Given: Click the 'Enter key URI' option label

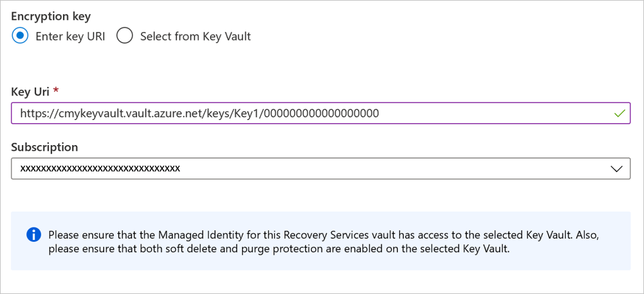Looking at the screenshot, I should [x=70, y=37].
